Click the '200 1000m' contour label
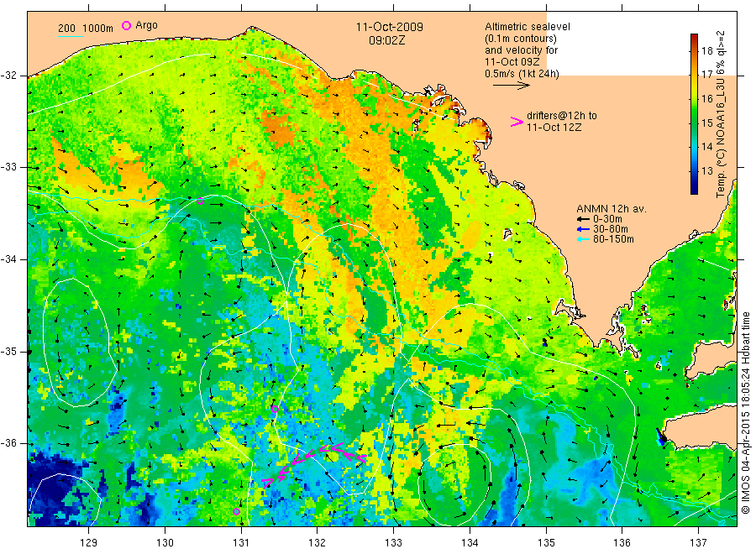This screenshot has height=554, width=756. point(86,29)
